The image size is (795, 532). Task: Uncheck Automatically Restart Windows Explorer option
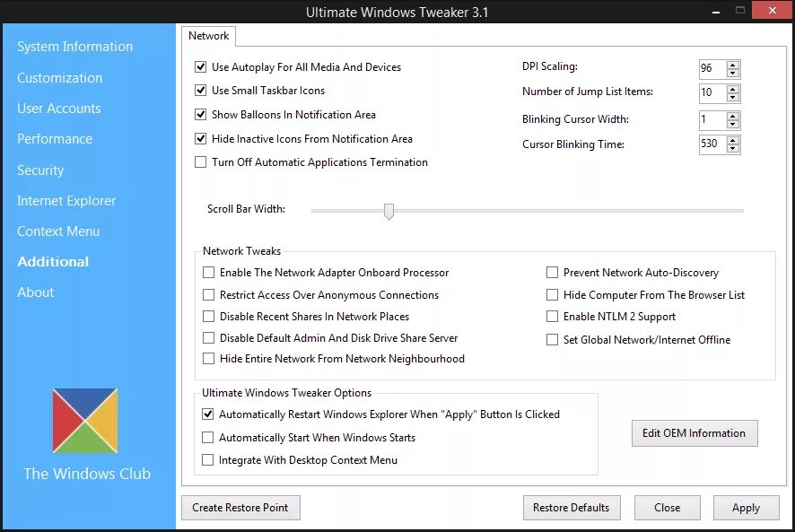(x=208, y=414)
